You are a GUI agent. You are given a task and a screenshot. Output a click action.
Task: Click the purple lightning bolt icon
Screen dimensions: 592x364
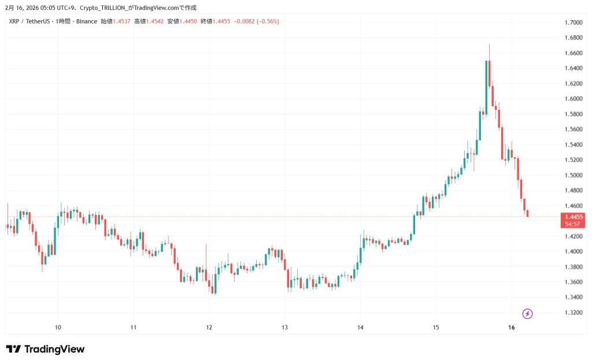coord(527,314)
